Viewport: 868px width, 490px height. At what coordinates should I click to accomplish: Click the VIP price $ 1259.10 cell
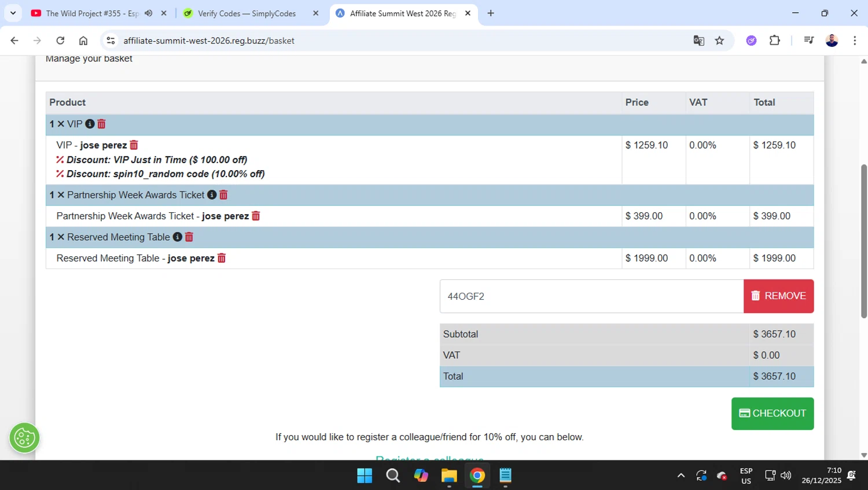pyautogui.click(x=653, y=160)
